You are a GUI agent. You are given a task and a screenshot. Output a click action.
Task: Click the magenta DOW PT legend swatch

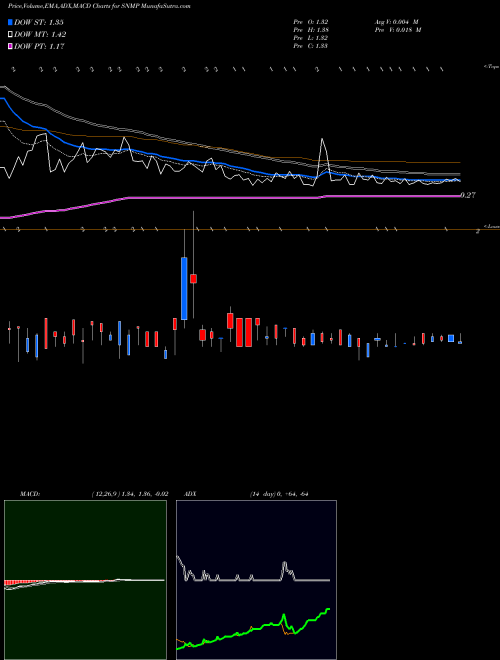(10, 46)
